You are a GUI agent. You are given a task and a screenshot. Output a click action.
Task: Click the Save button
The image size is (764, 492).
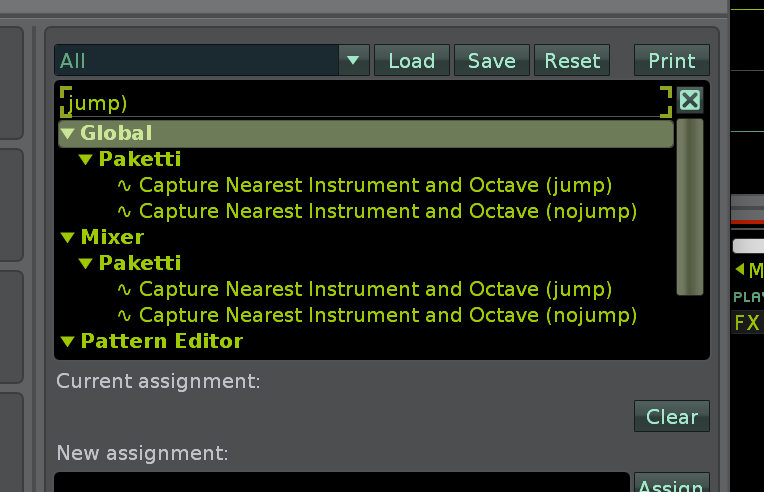pyautogui.click(x=491, y=61)
